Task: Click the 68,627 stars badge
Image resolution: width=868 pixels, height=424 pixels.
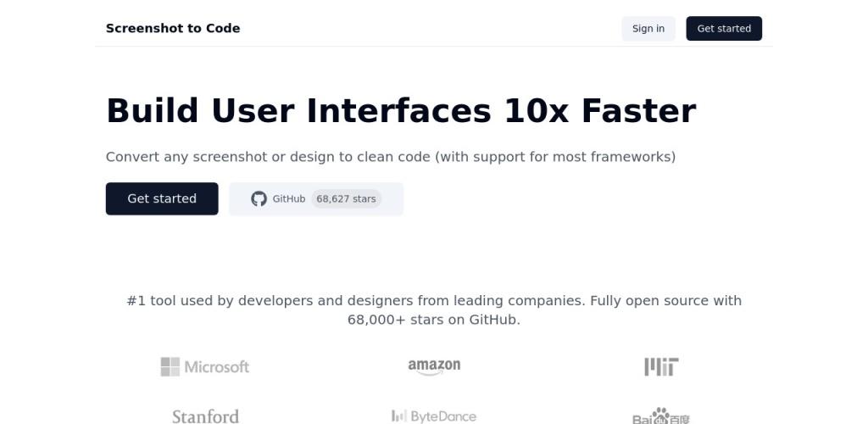Action: tap(346, 198)
